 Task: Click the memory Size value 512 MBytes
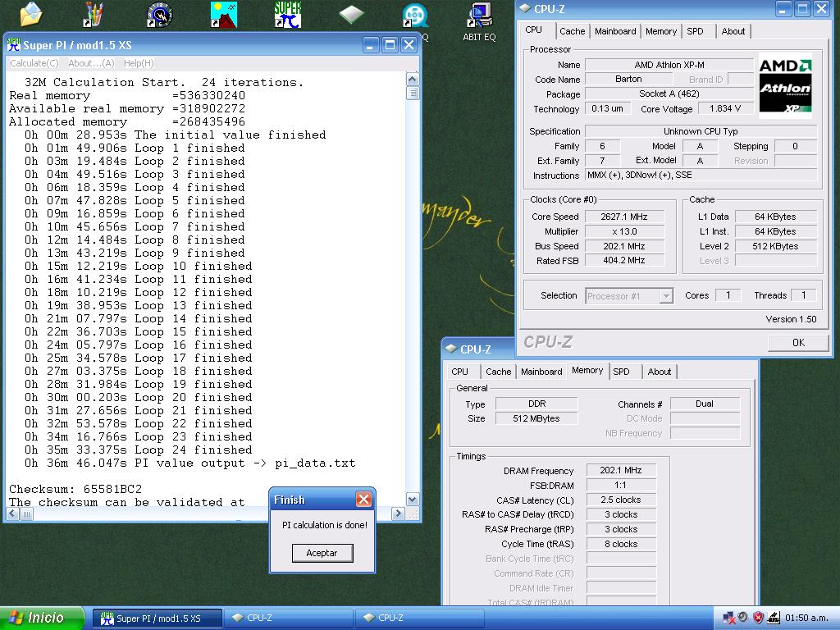coord(536,418)
